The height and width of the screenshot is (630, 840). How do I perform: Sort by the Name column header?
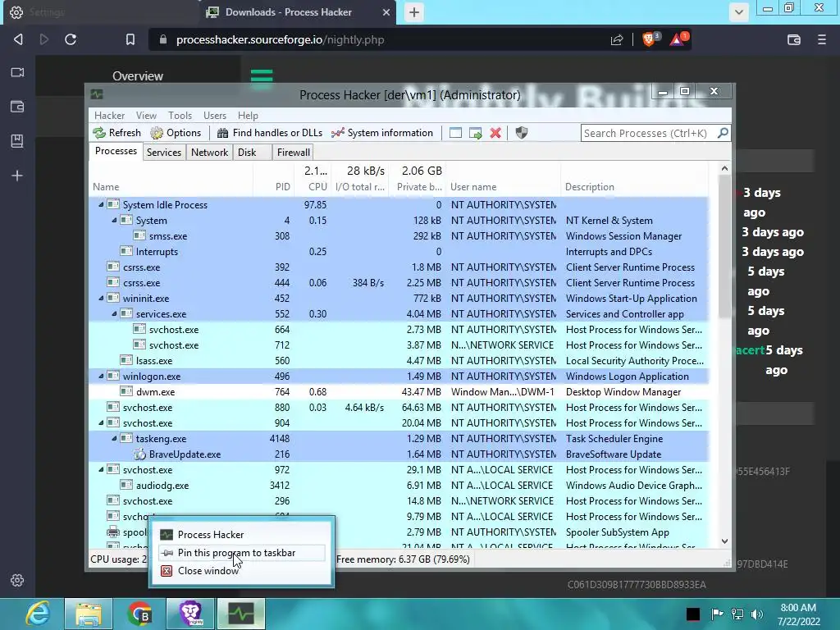(x=171, y=186)
